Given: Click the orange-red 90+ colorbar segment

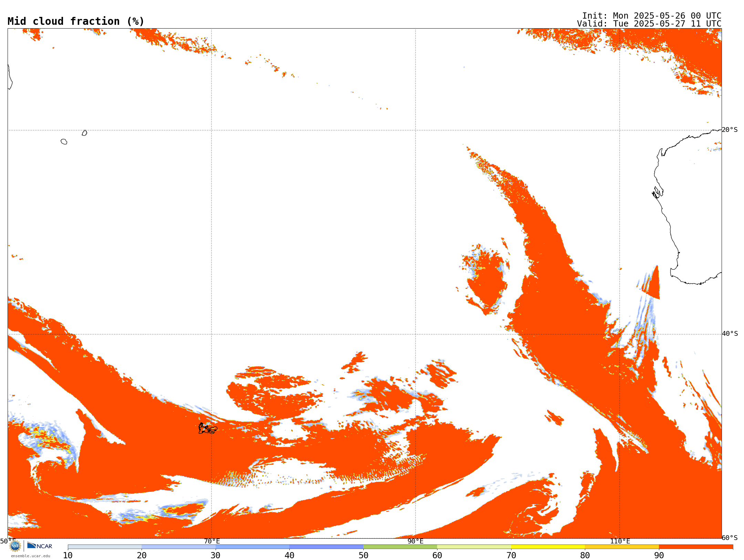Looking at the screenshot, I should point(696,547).
